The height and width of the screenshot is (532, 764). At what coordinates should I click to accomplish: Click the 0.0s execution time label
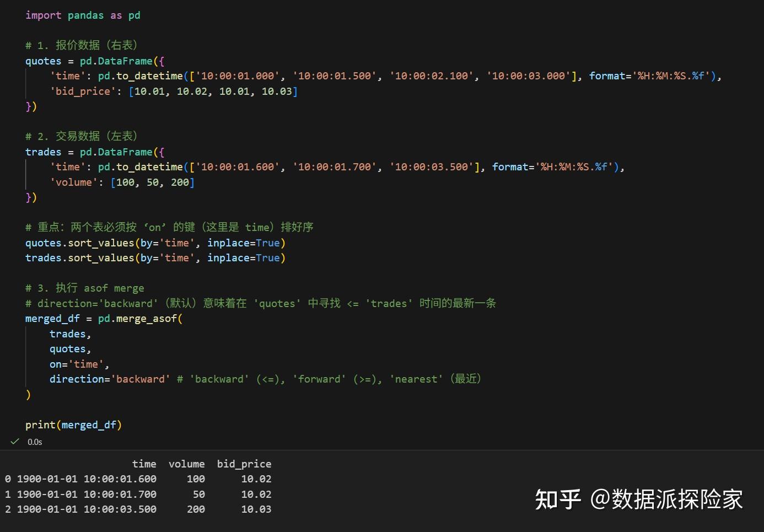coord(35,442)
